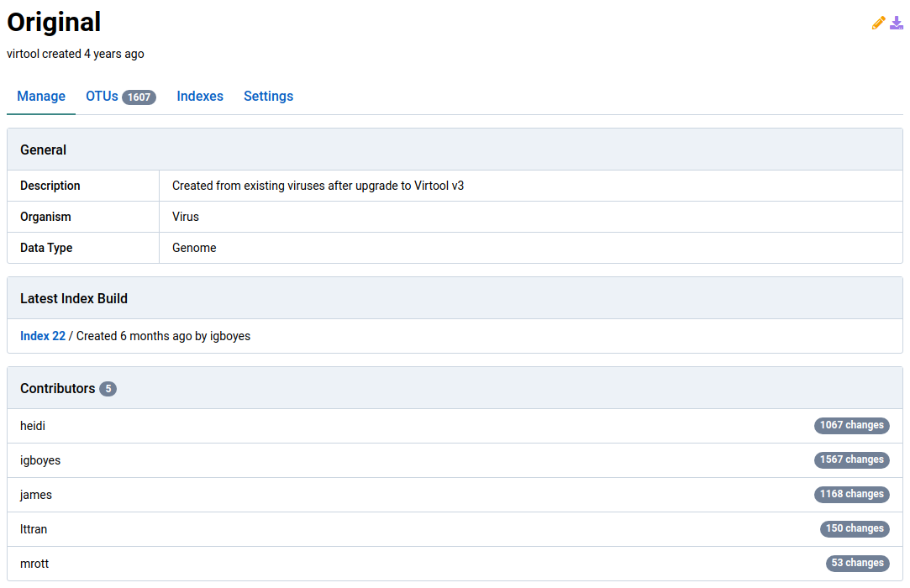Click the 150 changes badge
Screen dimensions: 910x588
(855, 529)
